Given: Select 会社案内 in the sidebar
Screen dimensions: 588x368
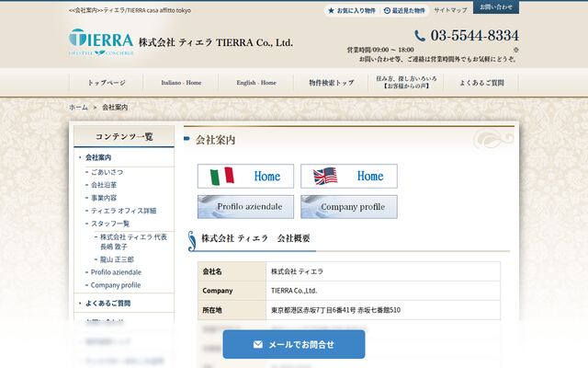Looking at the screenshot, I should [98, 157].
